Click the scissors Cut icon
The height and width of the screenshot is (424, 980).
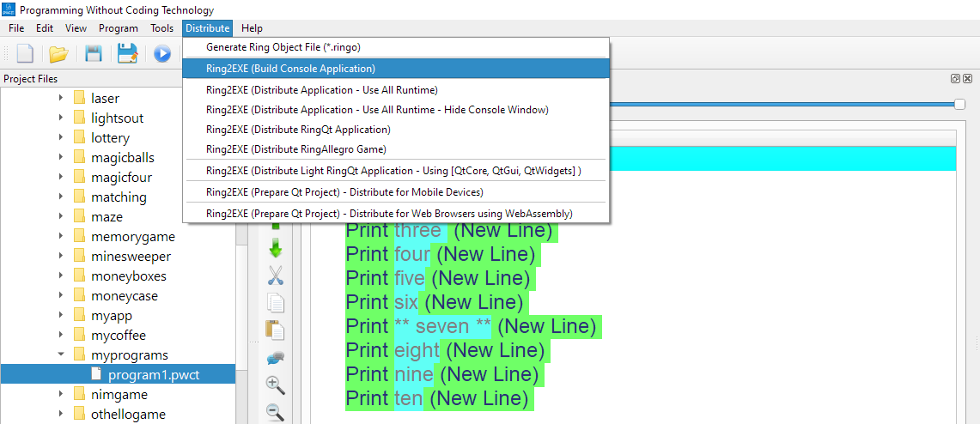click(276, 276)
